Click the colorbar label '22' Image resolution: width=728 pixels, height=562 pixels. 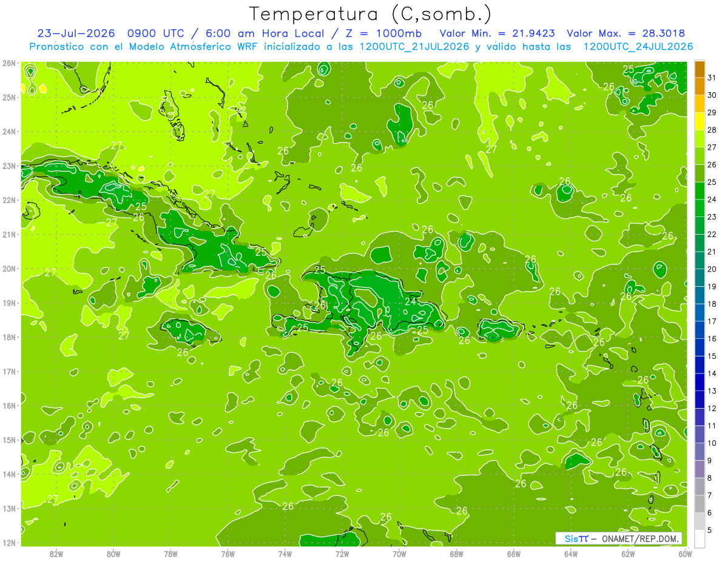pyautogui.click(x=712, y=235)
